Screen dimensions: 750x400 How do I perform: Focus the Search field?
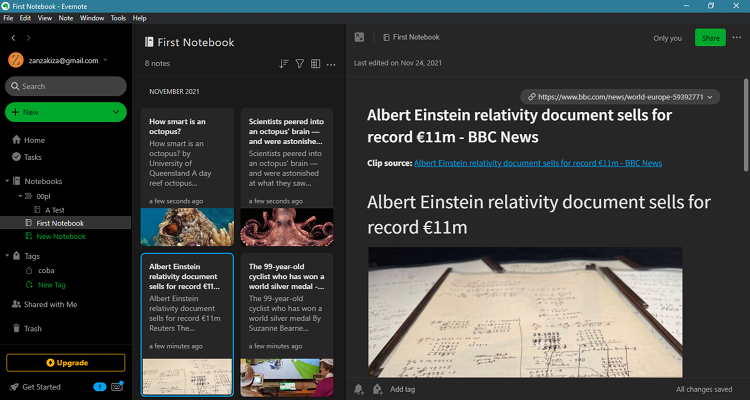tap(66, 86)
